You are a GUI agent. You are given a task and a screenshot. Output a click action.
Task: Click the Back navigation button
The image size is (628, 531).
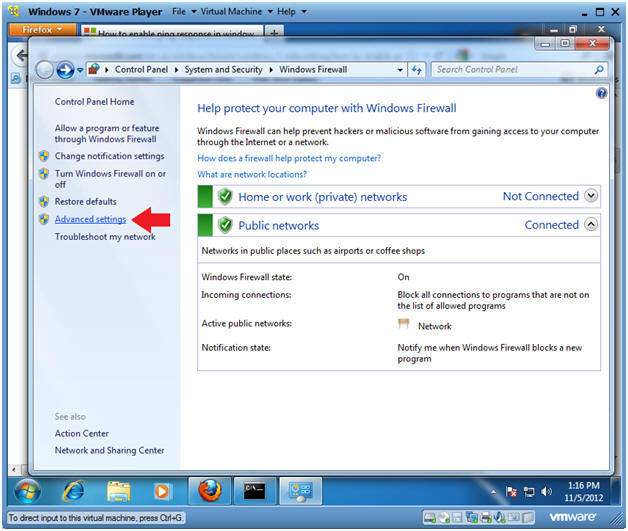tap(44, 70)
